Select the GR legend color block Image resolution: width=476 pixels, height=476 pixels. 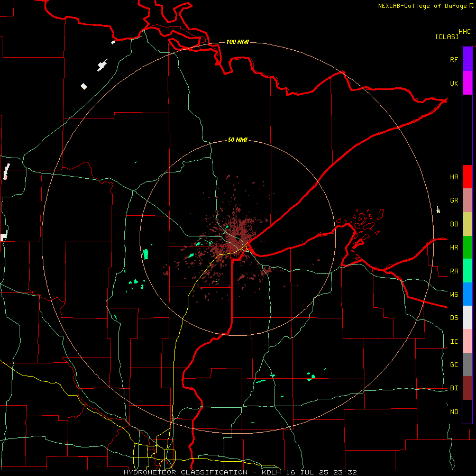(x=467, y=200)
